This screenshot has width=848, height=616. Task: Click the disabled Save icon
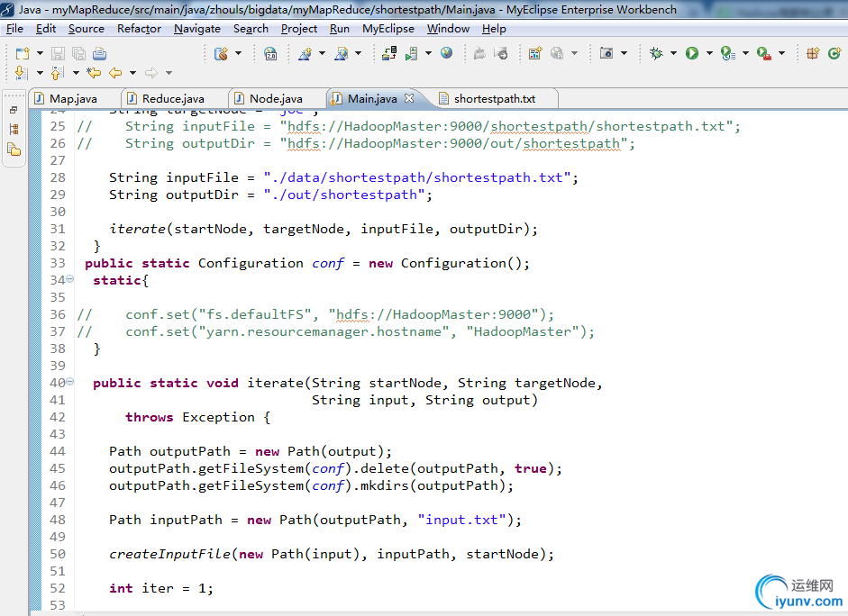[x=58, y=53]
